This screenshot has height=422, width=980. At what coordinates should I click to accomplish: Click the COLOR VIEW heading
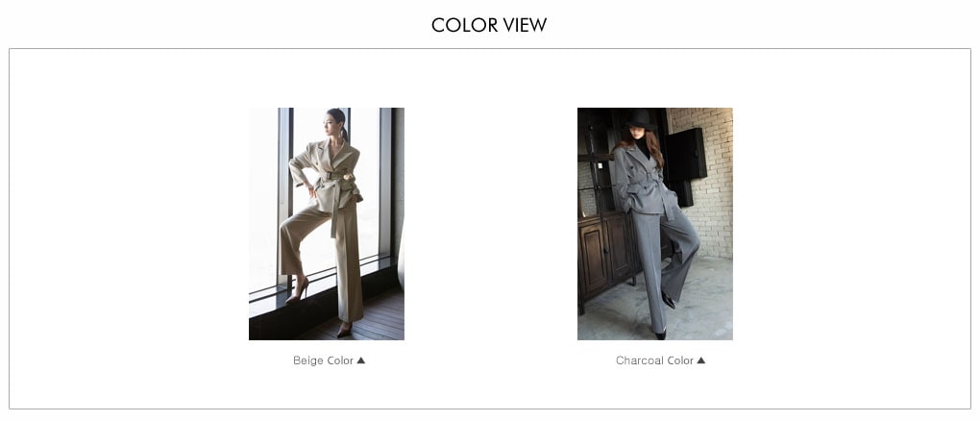pos(489,25)
